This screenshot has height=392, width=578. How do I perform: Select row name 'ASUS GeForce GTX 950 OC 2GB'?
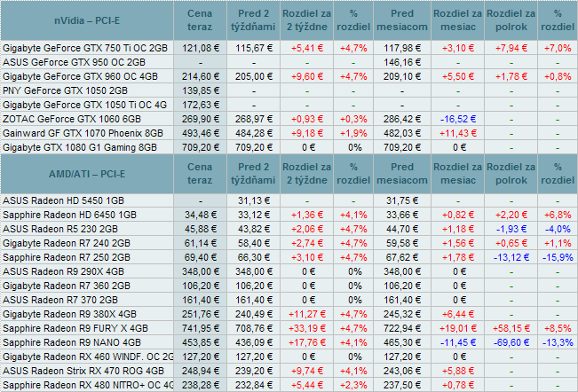(74, 62)
